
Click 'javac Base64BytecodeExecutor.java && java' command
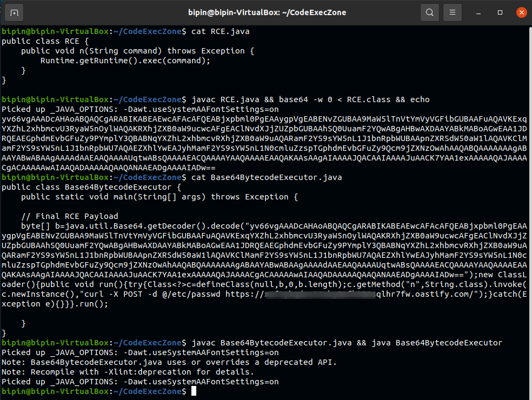pyautogui.click(x=347, y=343)
